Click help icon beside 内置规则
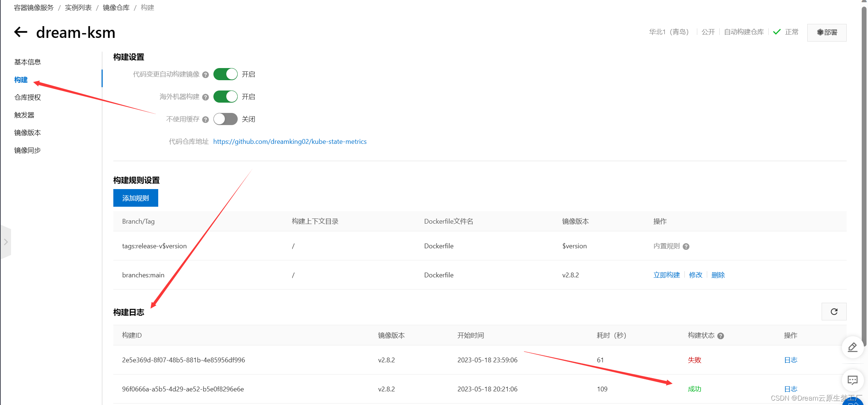The height and width of the screenshot is (405, 868). click(x=686, y=246)
